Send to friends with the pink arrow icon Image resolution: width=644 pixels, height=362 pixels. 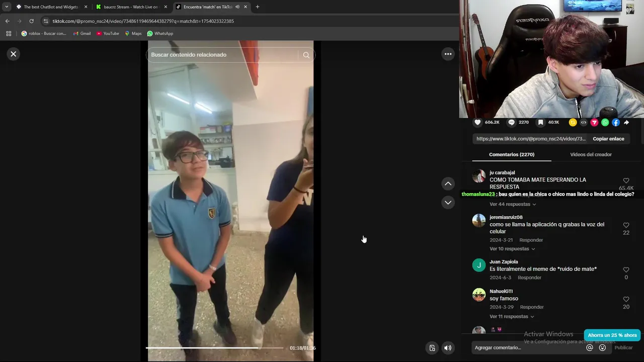click(594, 122)
